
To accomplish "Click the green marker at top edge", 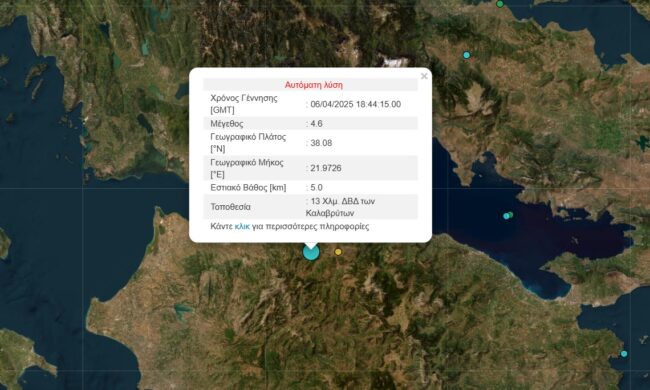I will (x=500, y=4).
